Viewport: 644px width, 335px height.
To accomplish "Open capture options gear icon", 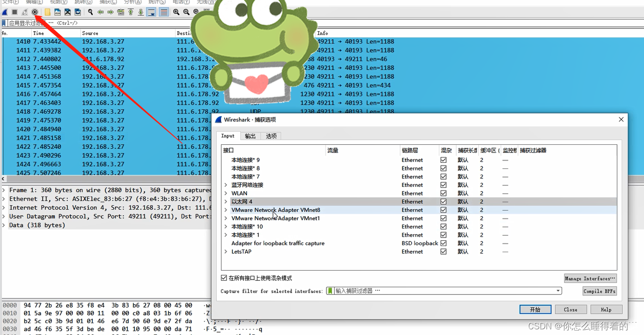I will [x=35, y=12].
